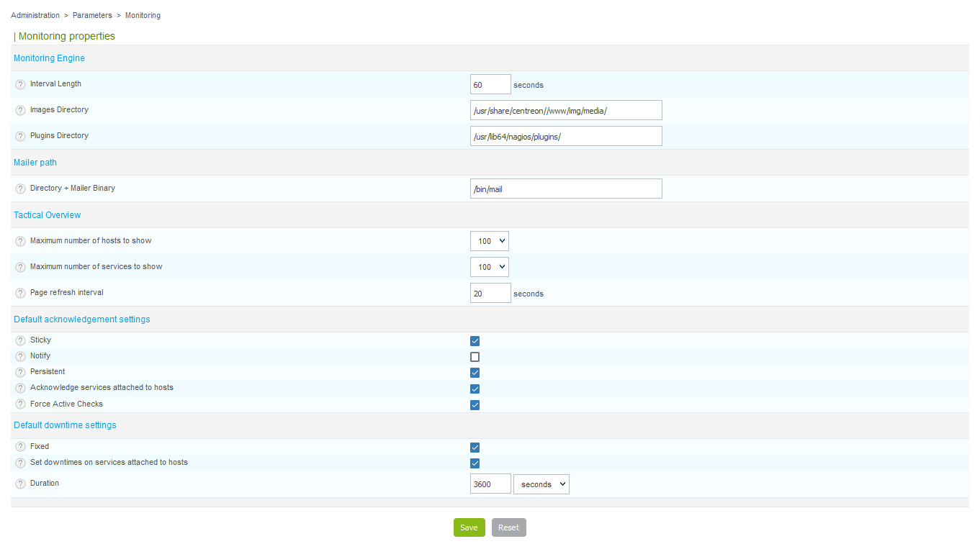
Task: Expand Maximum number of services dropdown
Action: click(490, 267)
